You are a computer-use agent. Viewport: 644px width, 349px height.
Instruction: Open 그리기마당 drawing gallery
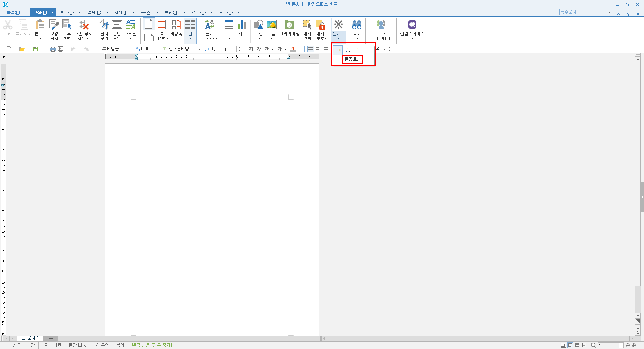pyautogui.click(x=289, y=28)
